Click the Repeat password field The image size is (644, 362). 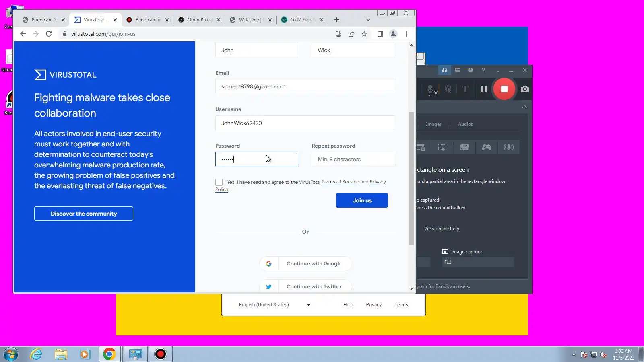point(353,159)
